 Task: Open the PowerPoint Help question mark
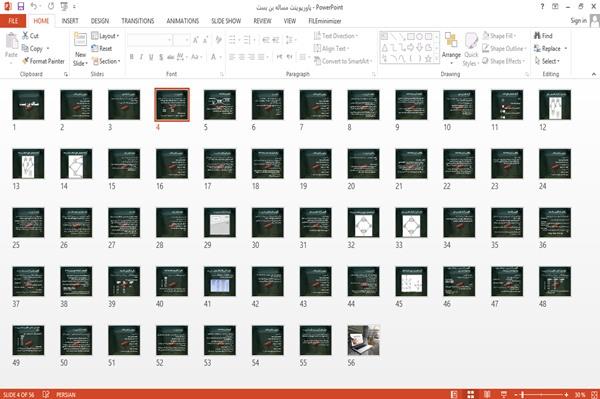(542, 7)
